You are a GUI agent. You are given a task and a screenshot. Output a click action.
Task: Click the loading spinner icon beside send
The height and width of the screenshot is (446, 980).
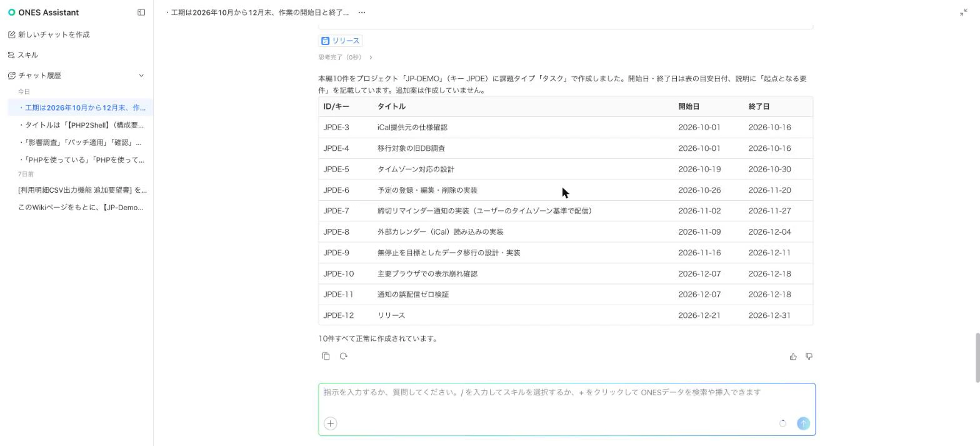(x=782, y=423)
